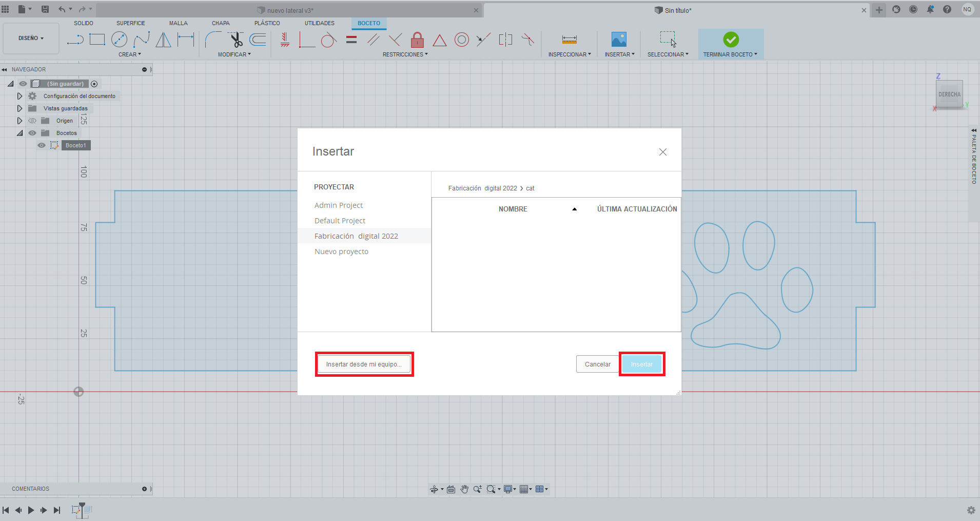Select the Rectangle sketch tool
The height and width of the screenshot is (521, 980).
[x=97, y=40]
